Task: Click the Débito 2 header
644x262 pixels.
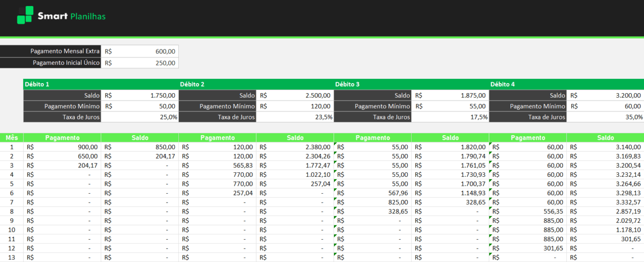Action: pos(192,84)
